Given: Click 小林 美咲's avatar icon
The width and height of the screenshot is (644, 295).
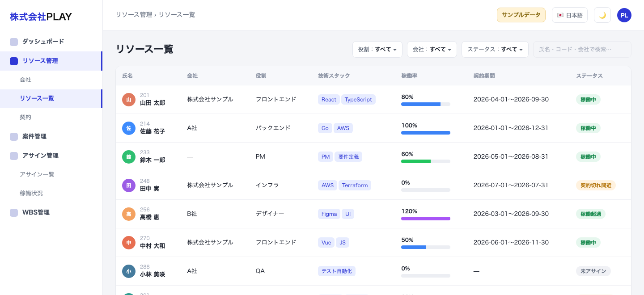Looking at the screenshot, I should tap(129, 271).
